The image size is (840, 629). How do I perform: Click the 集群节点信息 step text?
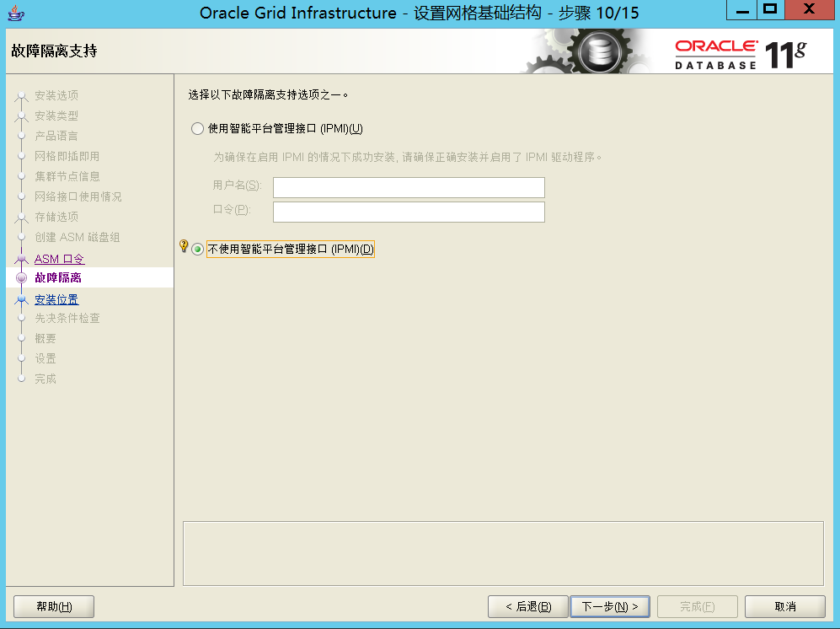[x=67, y=176]
